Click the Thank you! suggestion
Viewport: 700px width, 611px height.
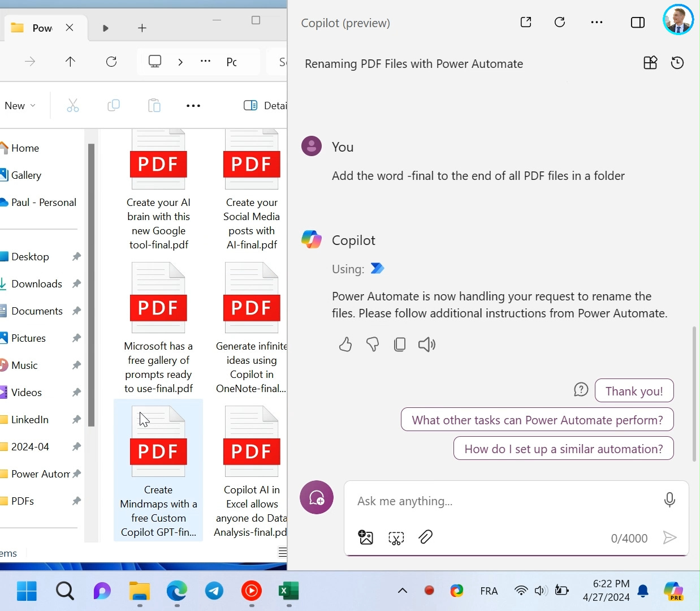tap(634, 391)
